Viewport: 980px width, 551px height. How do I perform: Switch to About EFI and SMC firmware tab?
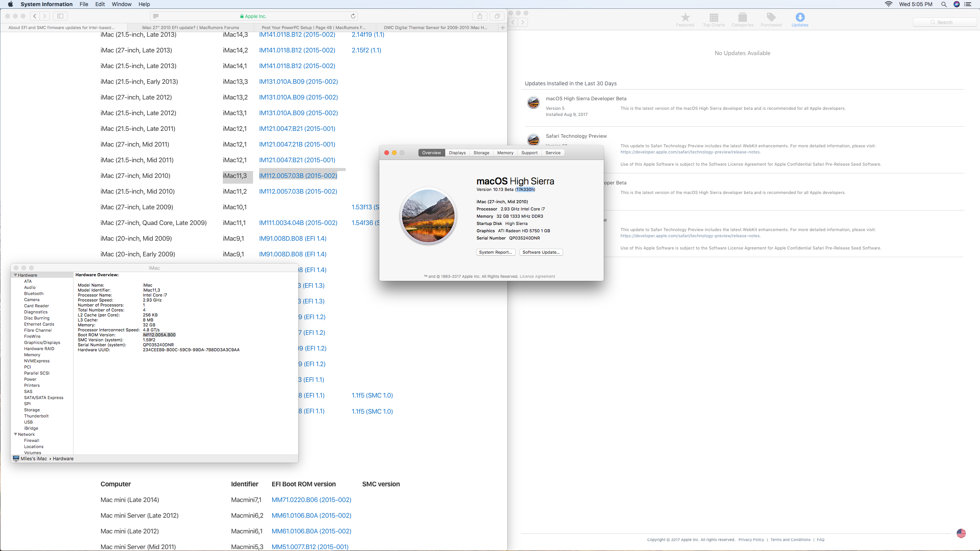63,28
